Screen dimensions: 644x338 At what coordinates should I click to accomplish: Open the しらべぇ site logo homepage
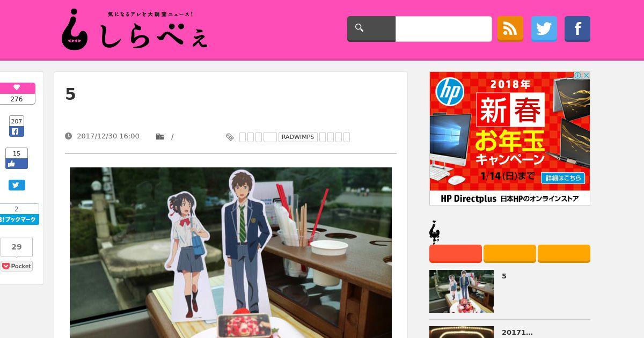[x=135, y=30]
